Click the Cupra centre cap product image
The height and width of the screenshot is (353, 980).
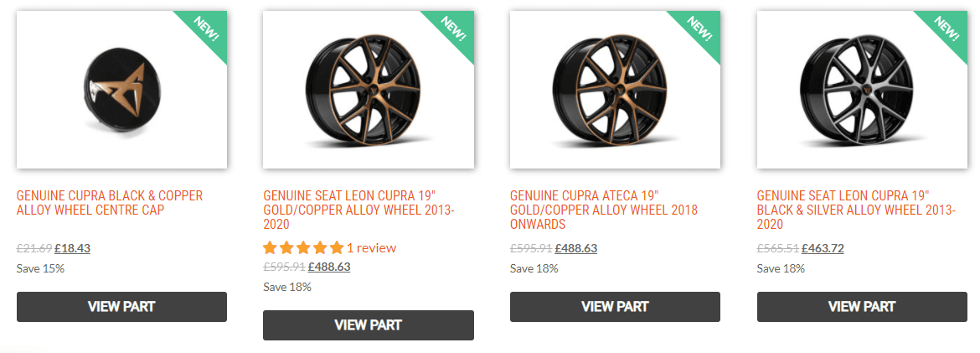pos(121,89)
